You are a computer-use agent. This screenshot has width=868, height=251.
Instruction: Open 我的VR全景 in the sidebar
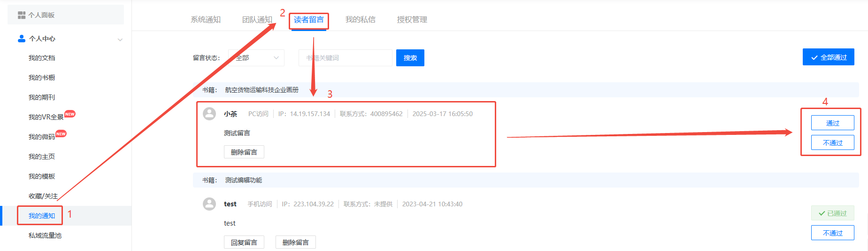(46, 117)
